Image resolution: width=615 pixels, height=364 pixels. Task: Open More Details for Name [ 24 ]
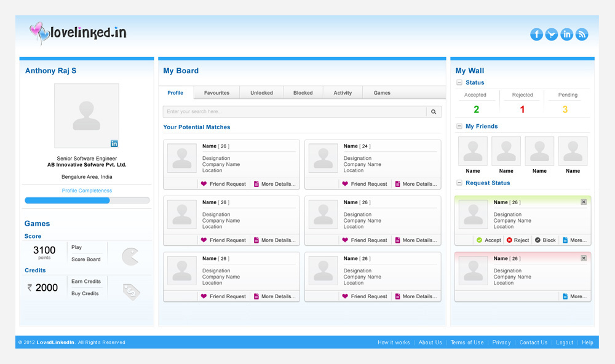pos(416,184)
